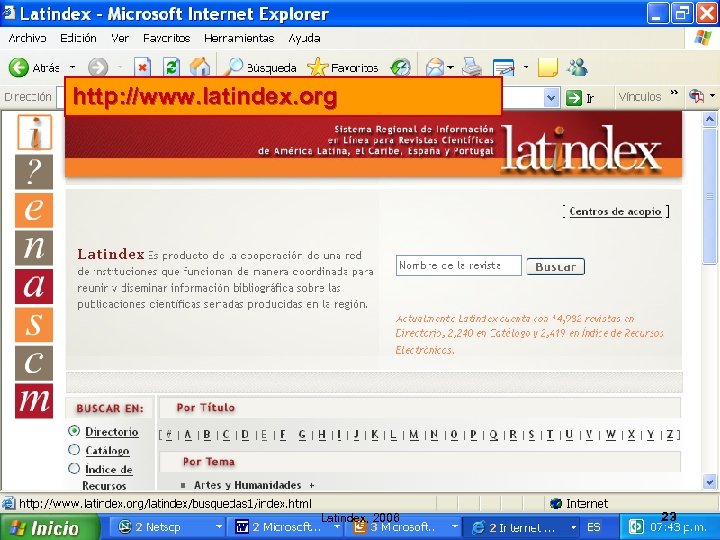Open the Archivo menu
Viewport: 720px width, 540px height.
(28, 38)
